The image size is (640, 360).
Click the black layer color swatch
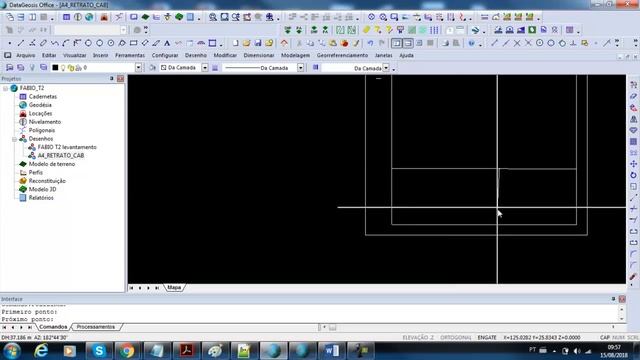point(55,68)
